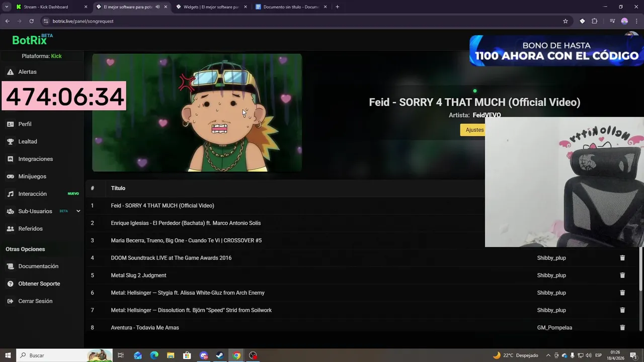Click the bonus code banner ad
Image resolution: width=644 pixels, height=362 pixels.
click(556, 50)
